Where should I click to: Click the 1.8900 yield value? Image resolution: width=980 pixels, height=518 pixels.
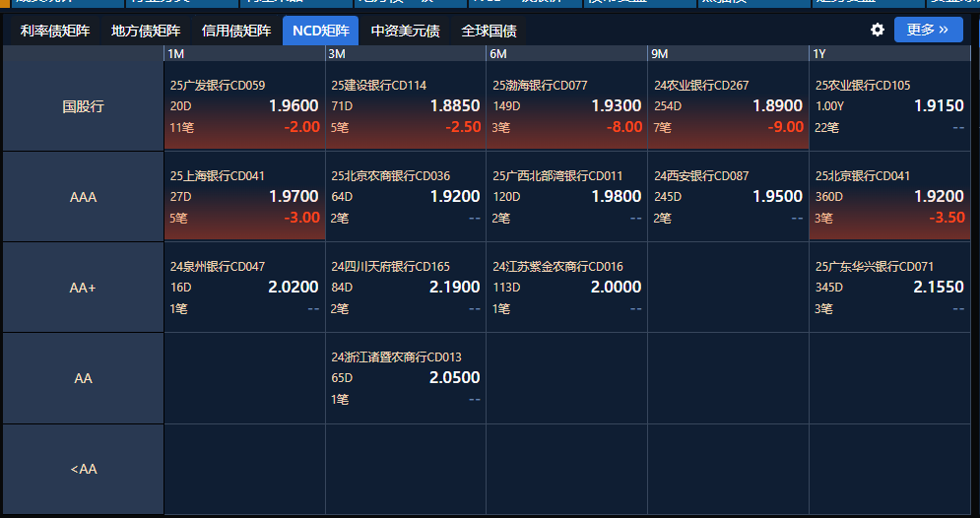click(777, 105)
